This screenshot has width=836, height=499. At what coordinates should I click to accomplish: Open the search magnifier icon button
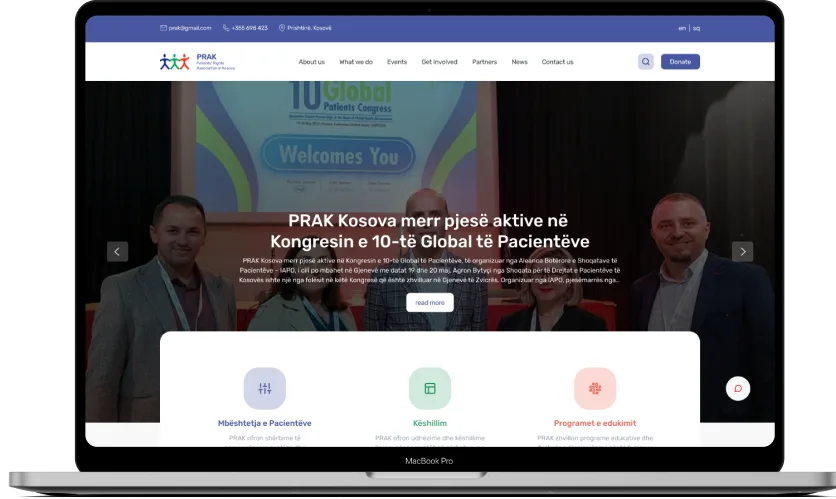click(646, 62)
